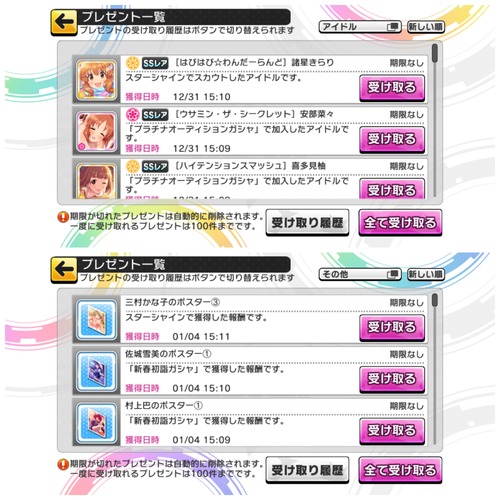
Task: Toggle 新しい順 sort order in lower panel
Action: click(x=426, y=274)
